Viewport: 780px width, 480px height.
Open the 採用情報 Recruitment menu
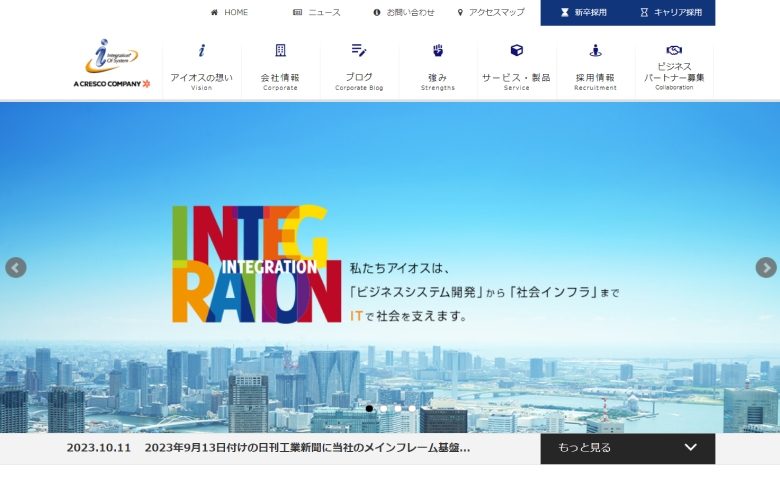pos(595,68)
